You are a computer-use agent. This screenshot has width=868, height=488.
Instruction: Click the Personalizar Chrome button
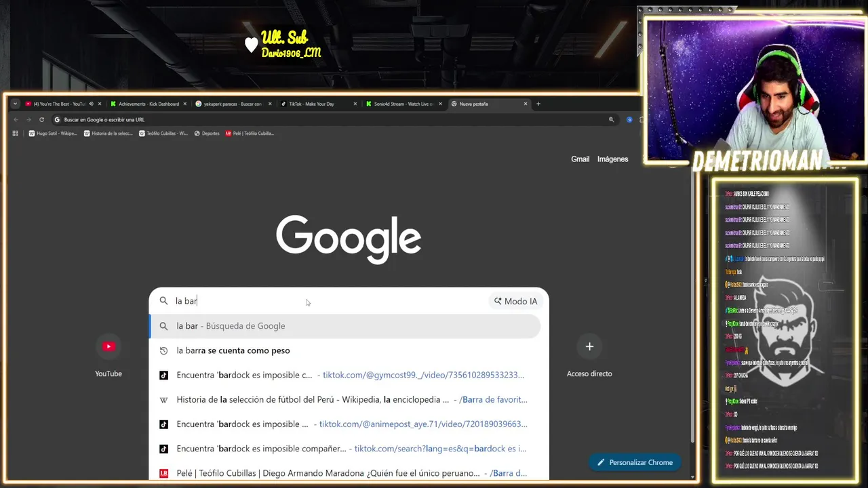point(635,462)
